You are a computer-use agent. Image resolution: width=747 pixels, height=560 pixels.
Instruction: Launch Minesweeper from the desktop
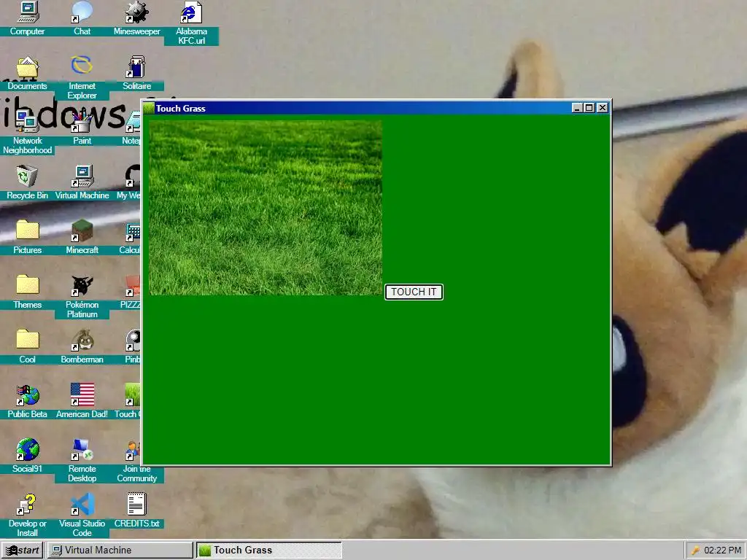click(x=136, y=18)
